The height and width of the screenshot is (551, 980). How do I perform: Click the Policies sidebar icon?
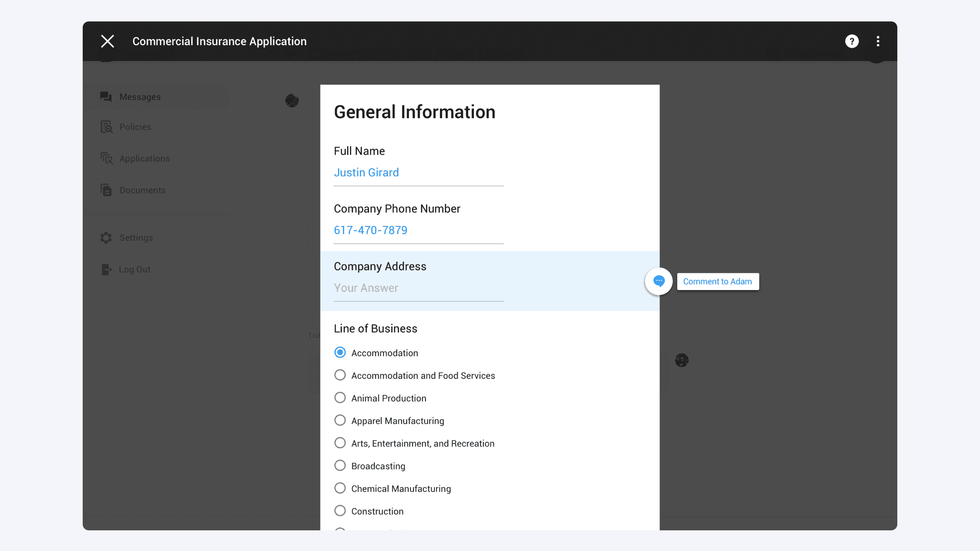pyautogui.click(x=106, y=127)
